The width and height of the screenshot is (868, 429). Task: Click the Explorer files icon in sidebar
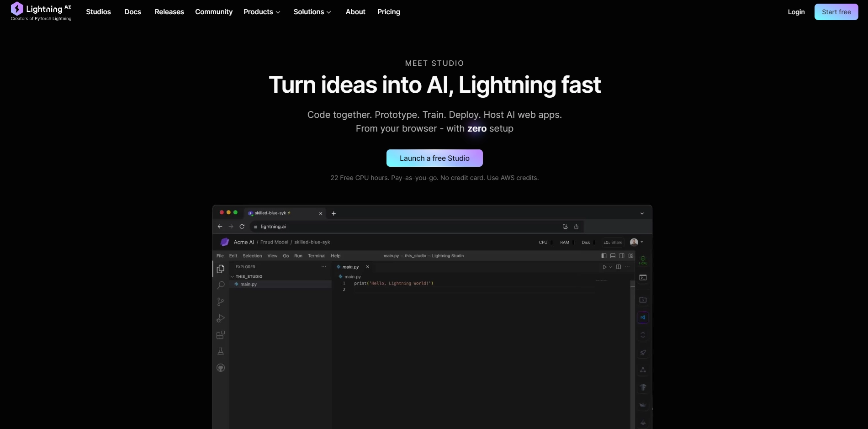tap(221, 269)
